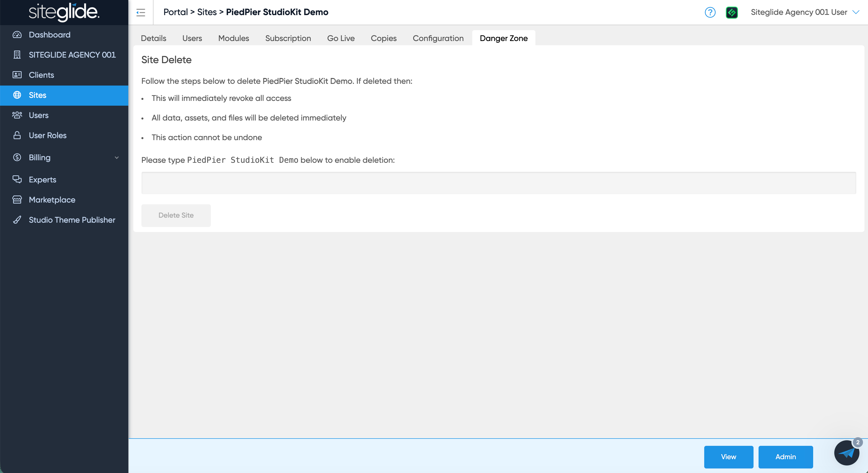Open the user account dropdown arrow

click(x=856, y=12)
